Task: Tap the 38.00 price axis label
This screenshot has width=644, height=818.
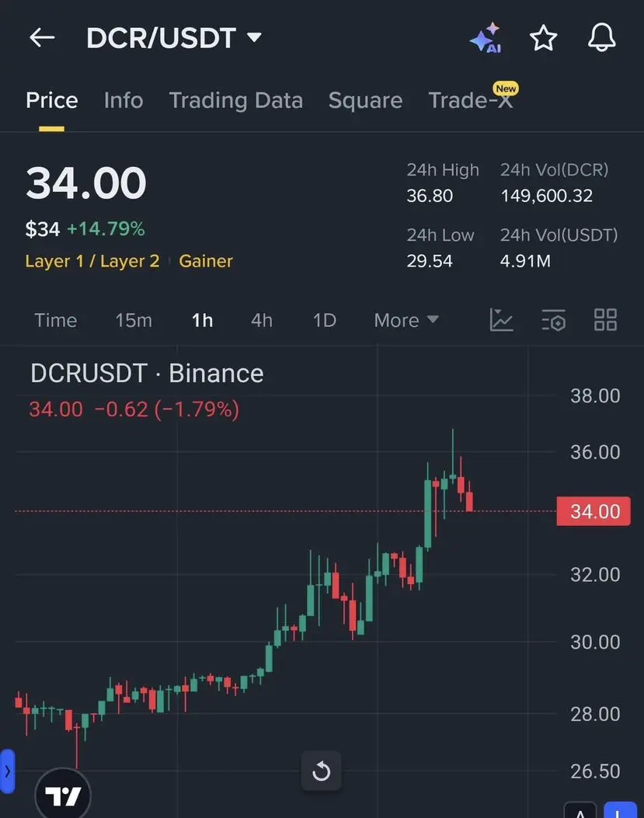Action: [x=595, y=396]
